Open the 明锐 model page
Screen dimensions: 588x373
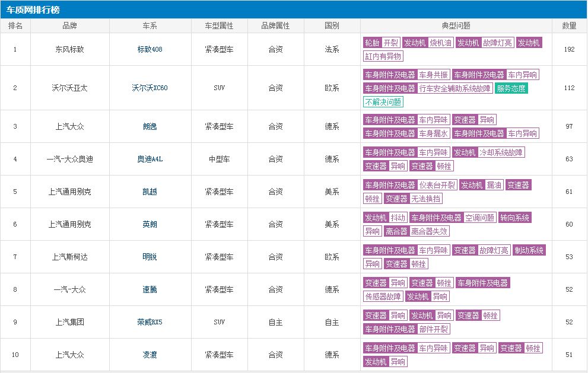(148, 257)
